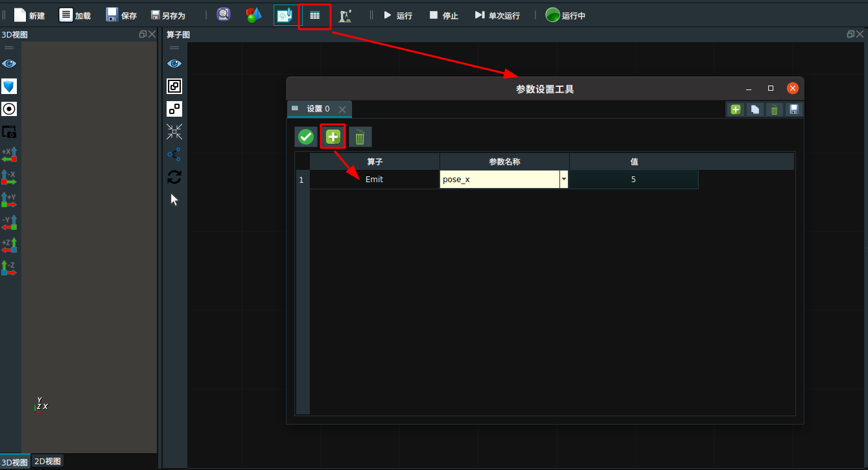Click the 算子 column header

375,161
